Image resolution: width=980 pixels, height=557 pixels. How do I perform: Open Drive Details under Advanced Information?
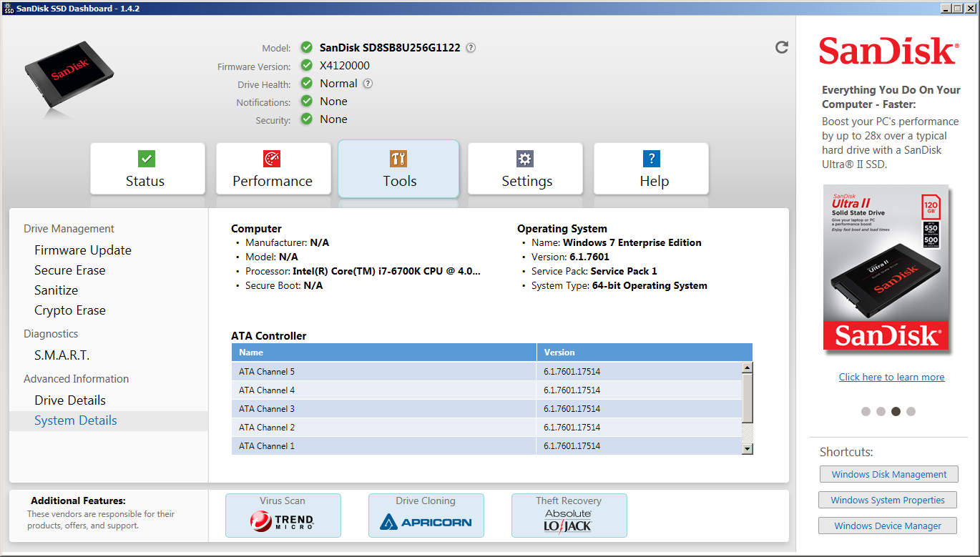point(70,400)
